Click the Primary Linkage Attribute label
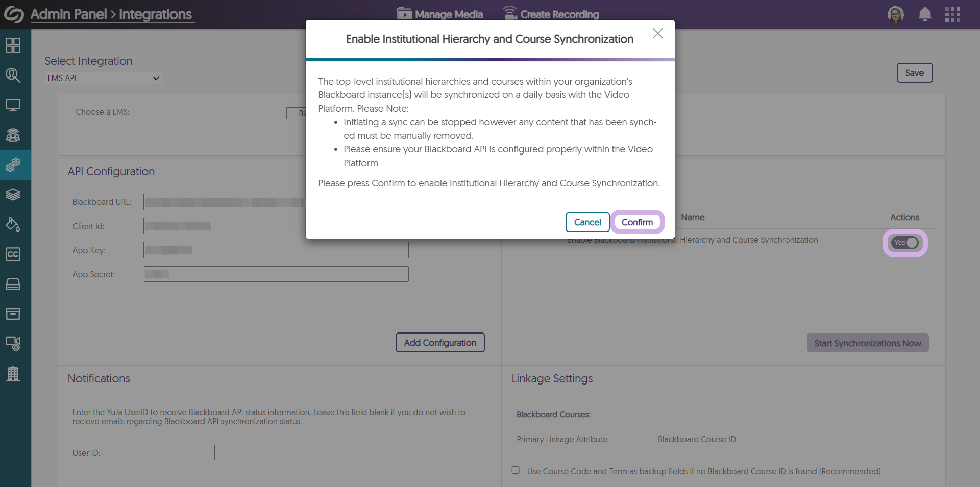980x487 pixels. (562, 439)
